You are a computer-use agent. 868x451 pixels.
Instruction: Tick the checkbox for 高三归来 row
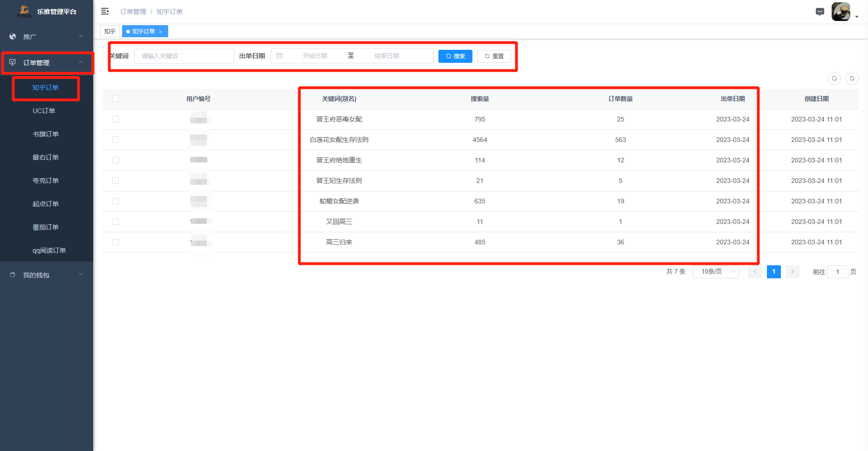pyautogui.click(x=116, y=242)
